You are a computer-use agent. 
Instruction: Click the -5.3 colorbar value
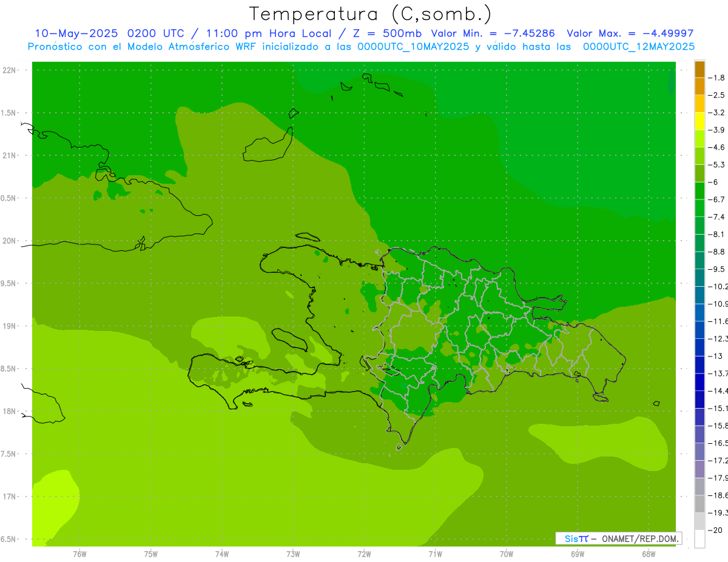[x=717, y=164]
